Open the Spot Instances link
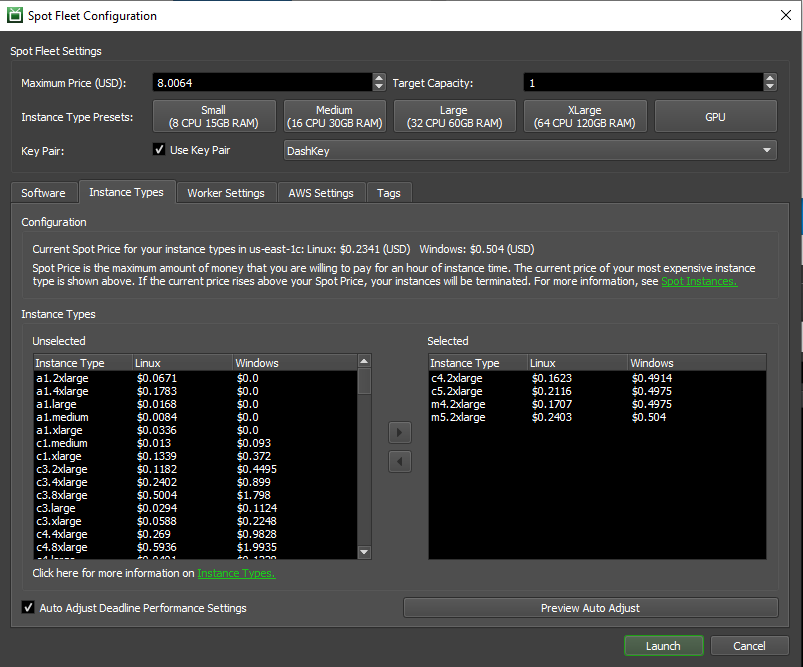Screen dimensions: 803x667 pyautogui.click(x=698, y=282)
